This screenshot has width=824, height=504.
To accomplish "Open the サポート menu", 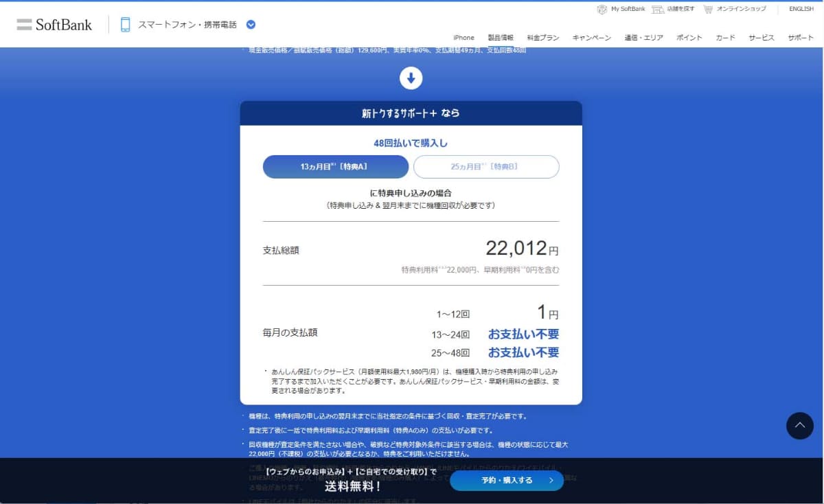I will point(801,38).
